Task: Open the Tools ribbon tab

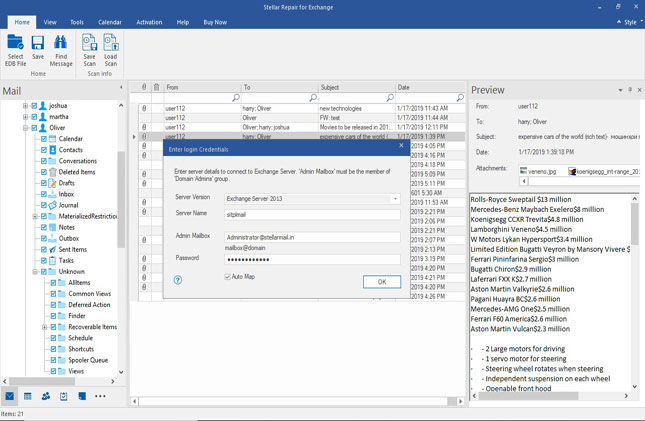Action: [x=77, y=21]
